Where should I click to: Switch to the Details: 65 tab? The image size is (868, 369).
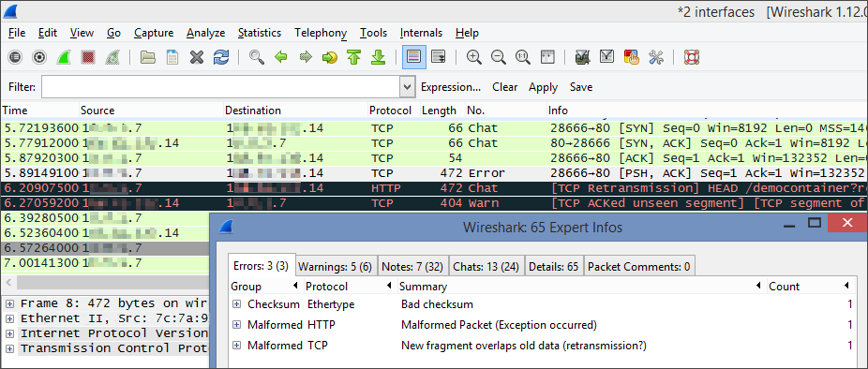(554, 267)
